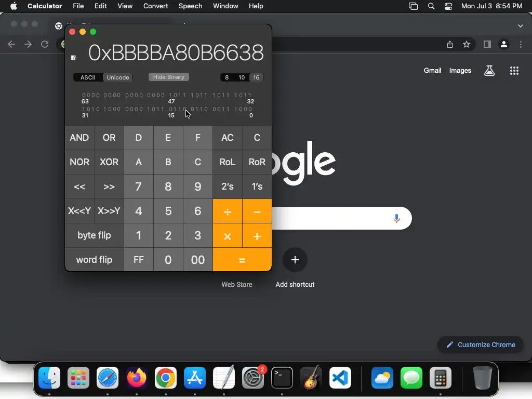Launch Safari from the Dock
The image size is (532, 399).
(108, 378)
